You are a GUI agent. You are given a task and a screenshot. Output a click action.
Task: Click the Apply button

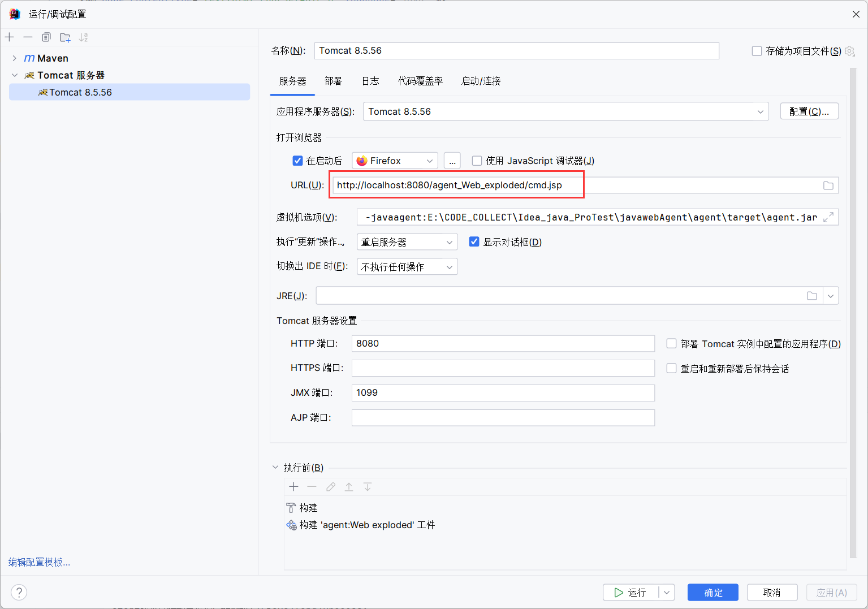[832, 592]
